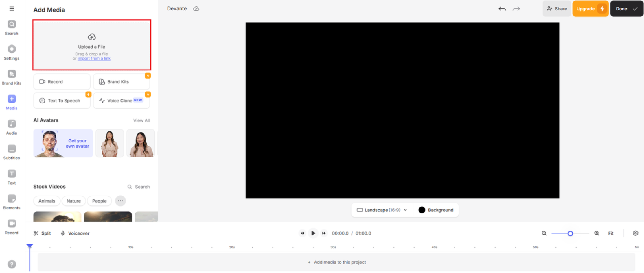
Task: Open the Subtitles panel
Action: click(x=12, y=152)
